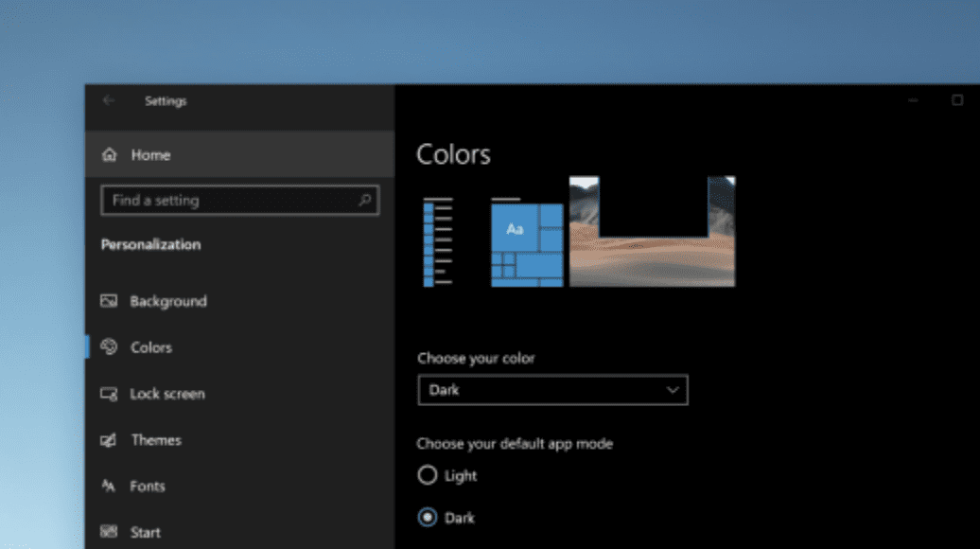
Task: Open the Lock screen settings page
Action: pyautogui.click(x=170, y=394)
